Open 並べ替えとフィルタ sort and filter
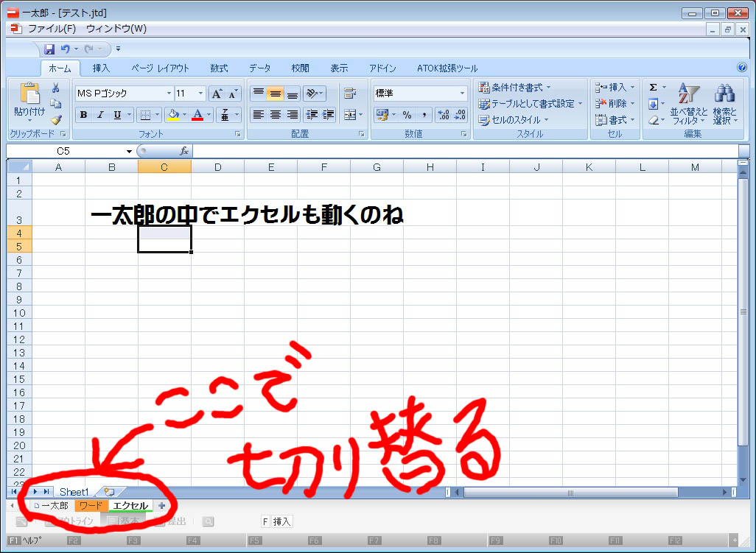 point(688,104)
